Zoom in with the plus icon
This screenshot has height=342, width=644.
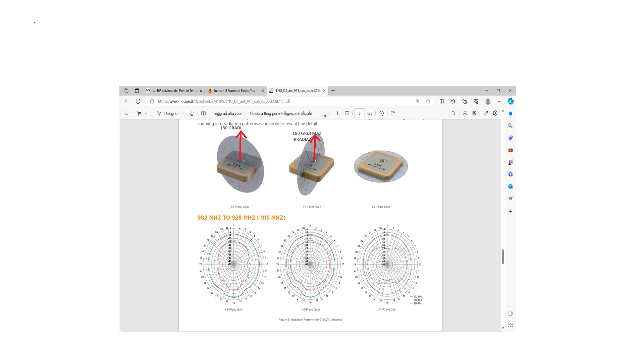coord(337,113)
